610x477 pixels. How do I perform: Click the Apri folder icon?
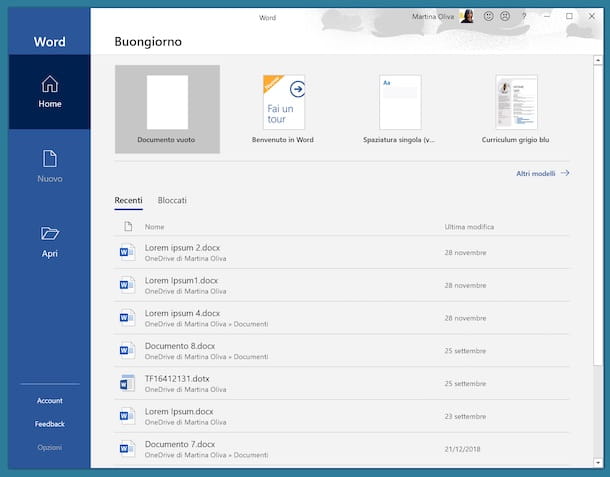49,234
